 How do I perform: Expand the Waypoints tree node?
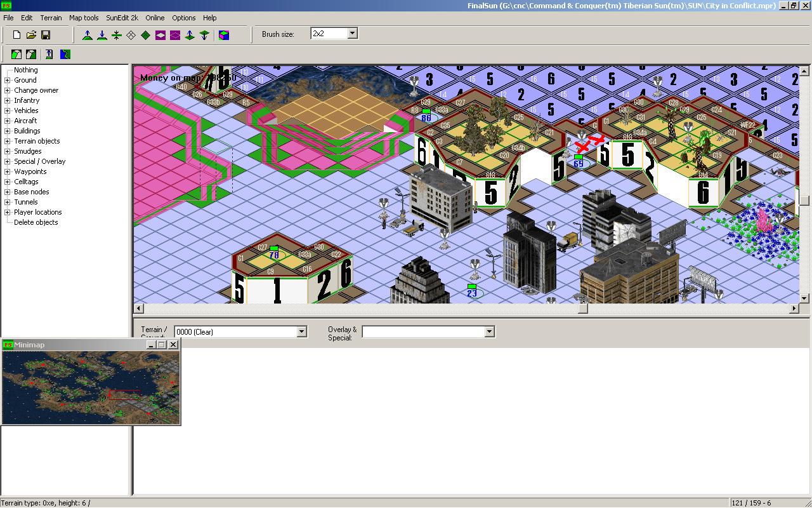(x=8, y=171)
